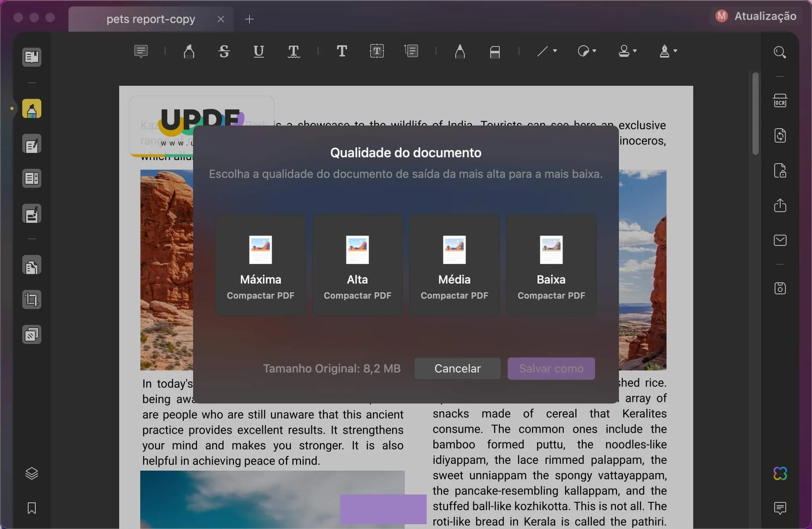Add a sticky note comment
This screenshot has width=812, height=529.
(x=141, y=52)
